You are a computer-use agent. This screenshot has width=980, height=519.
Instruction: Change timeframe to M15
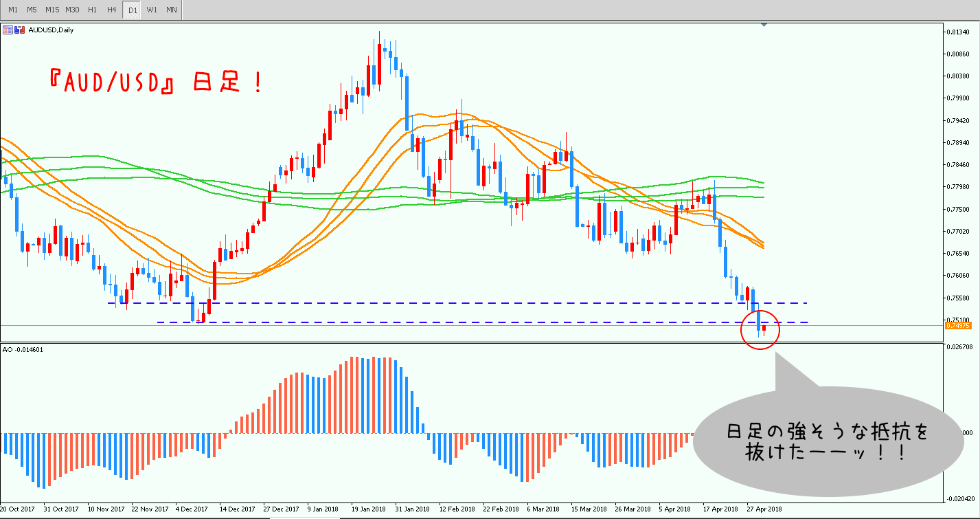click(x=52, y=10)
